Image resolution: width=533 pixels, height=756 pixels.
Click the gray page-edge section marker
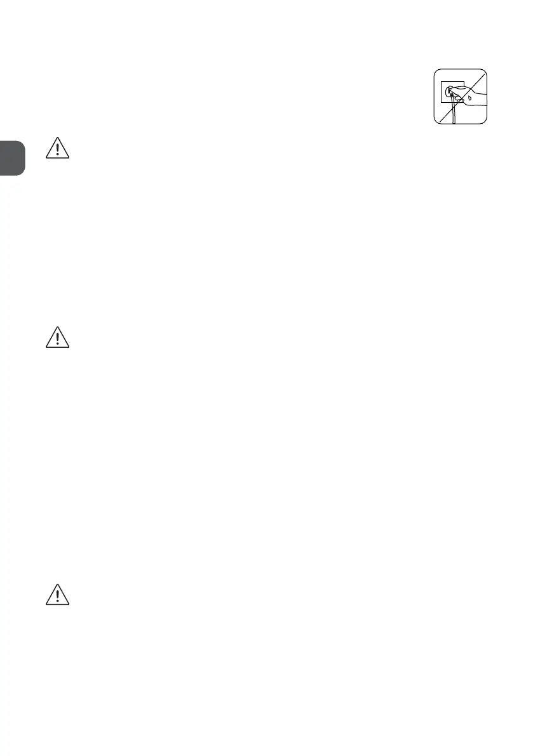(x=12, y=158)
